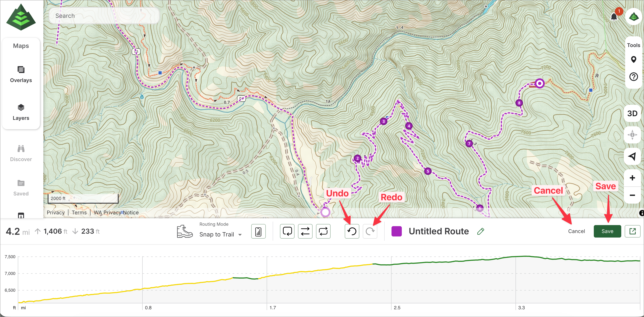Click the undo arrow icon
Image resolution: width=644 pixels, height=317 pixels.
[352, 231]
